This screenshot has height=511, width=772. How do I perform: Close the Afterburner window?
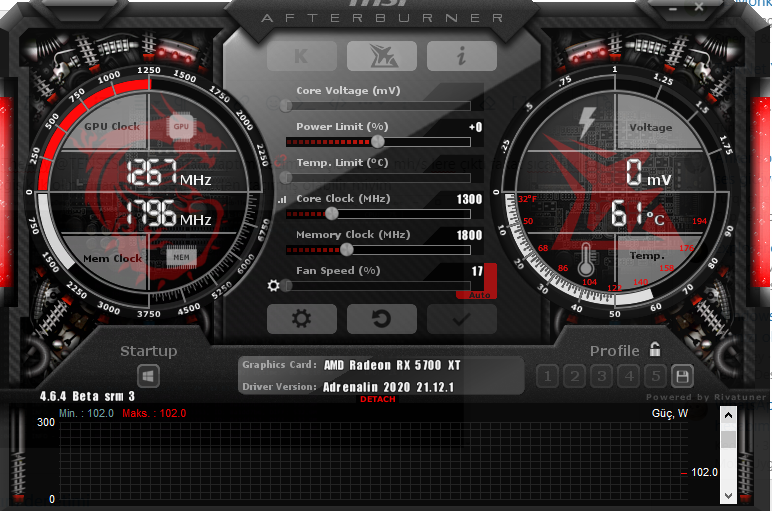coord(699,7)
